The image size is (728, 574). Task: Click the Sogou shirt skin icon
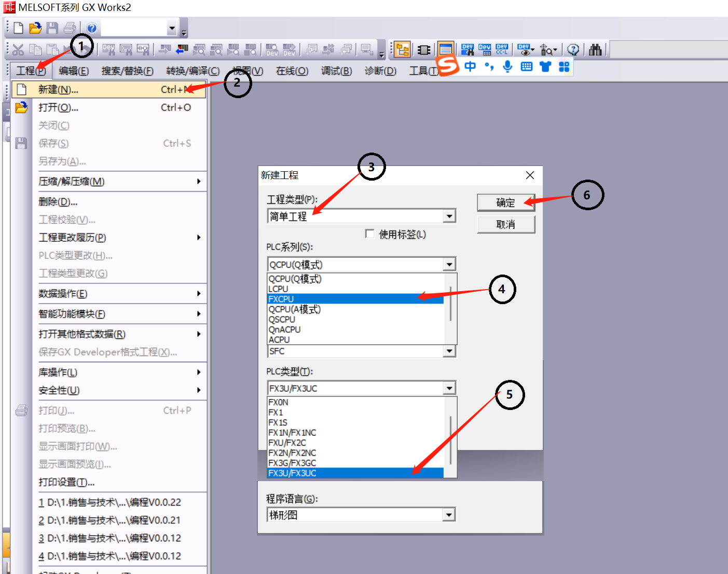(x=545, y=66)
